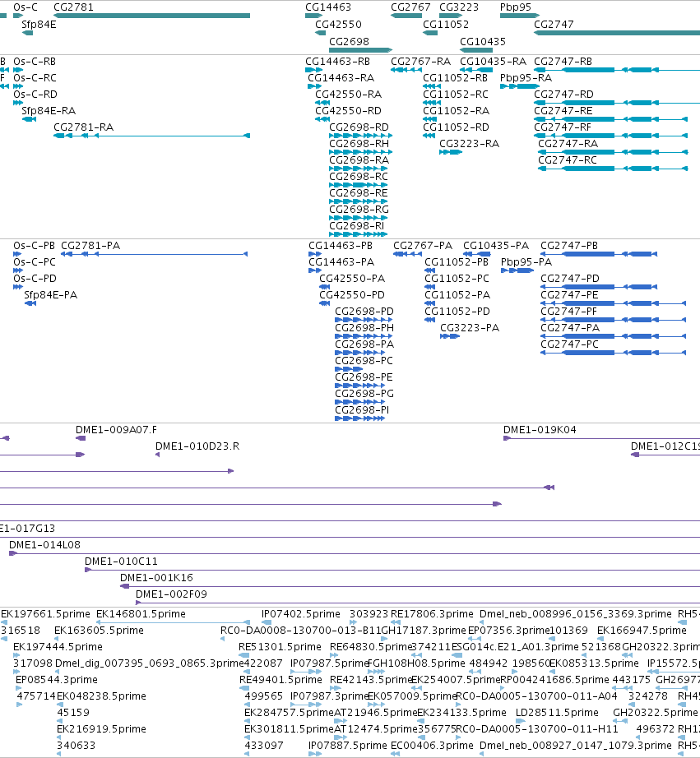Click the CG2747-RF transcript label
The image size is (700, 758).
[x=563, y=127]
